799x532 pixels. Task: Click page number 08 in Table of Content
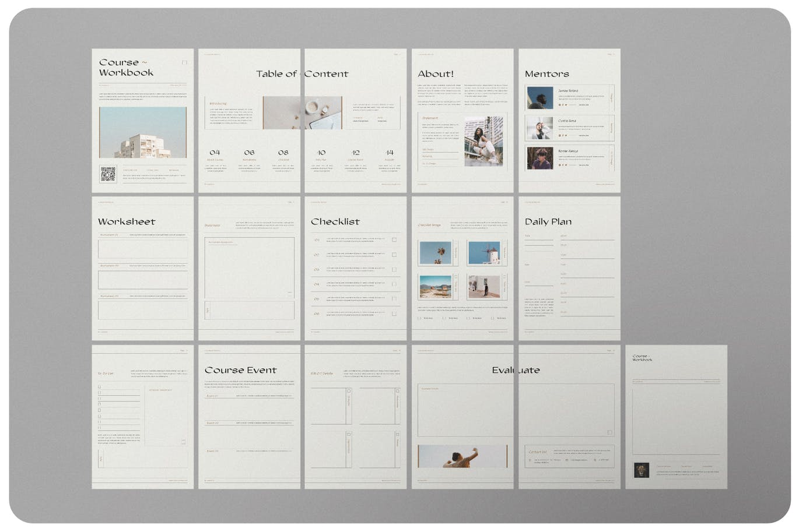[x=283, y=153]
